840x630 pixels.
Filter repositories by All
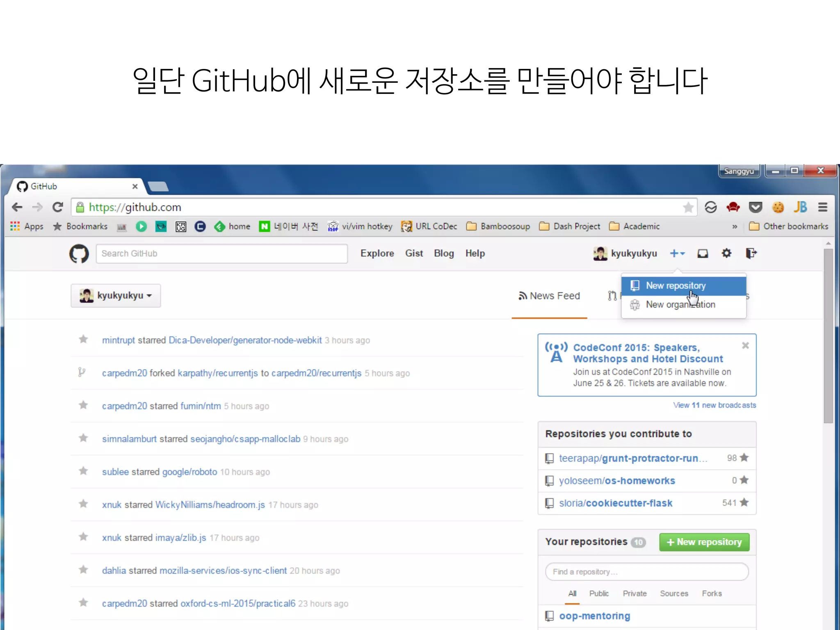[572, 593]
